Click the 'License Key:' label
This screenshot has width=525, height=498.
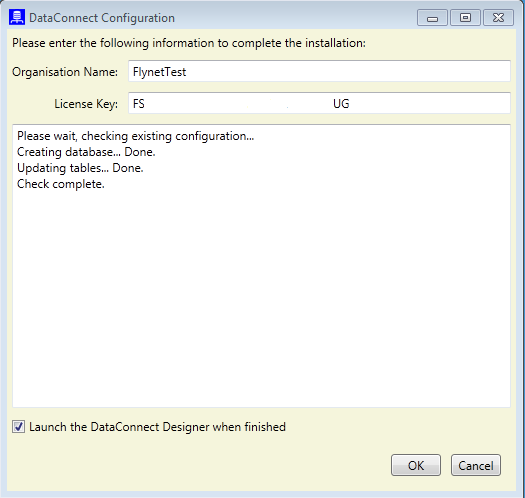click(86, 104)
